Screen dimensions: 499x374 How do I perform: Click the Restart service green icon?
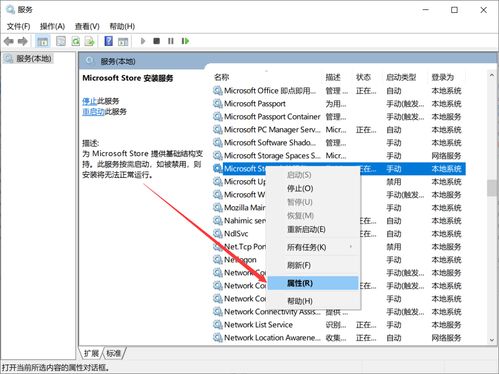tap(185, 41)
